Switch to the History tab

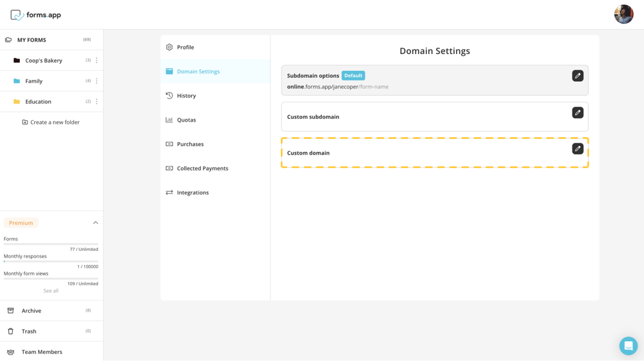pyautogui.click(x=186, y=96)
